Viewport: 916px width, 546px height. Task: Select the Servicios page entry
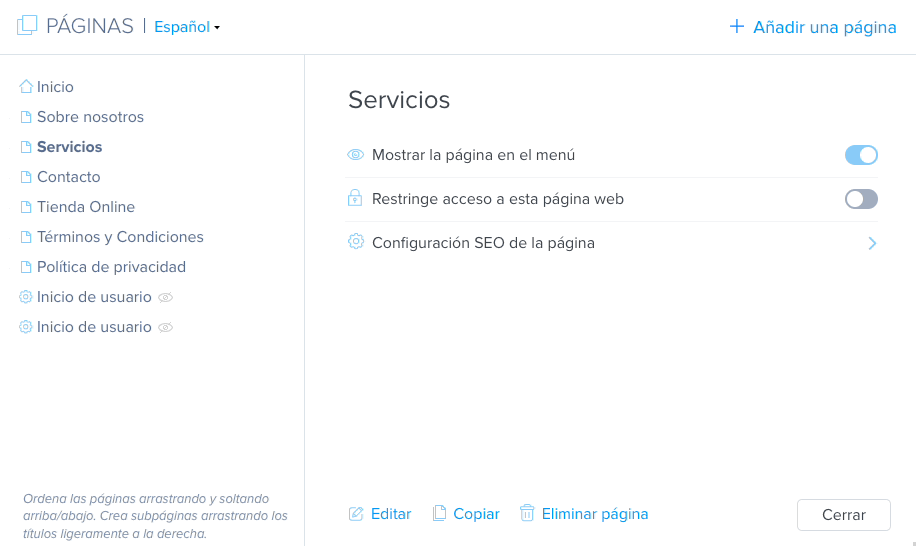(x=70, y=147)
